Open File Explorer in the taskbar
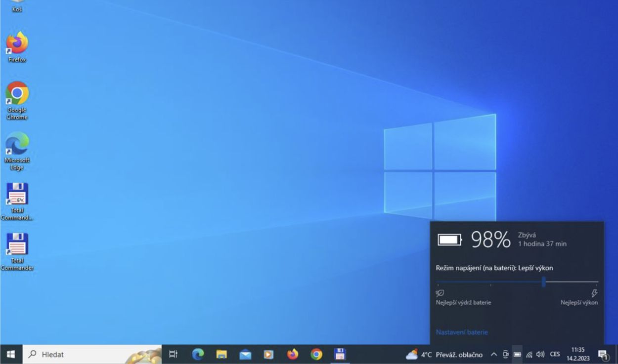 tap(221, 354)
